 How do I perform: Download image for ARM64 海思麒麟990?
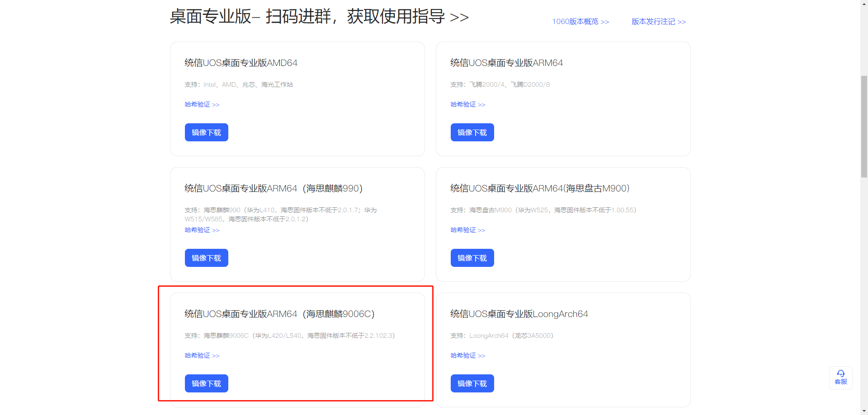coord(207,258)
